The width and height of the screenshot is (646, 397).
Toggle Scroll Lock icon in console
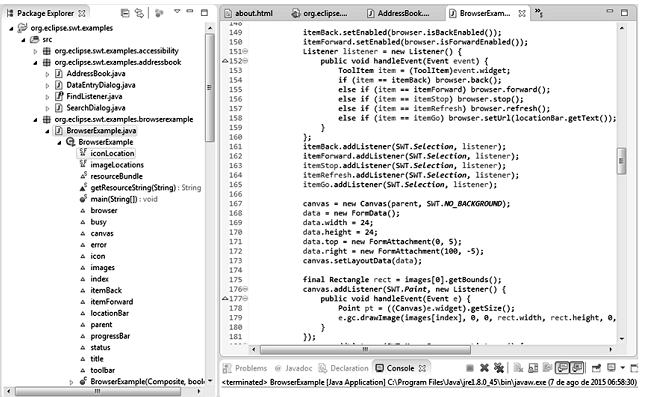click(533, 368)
